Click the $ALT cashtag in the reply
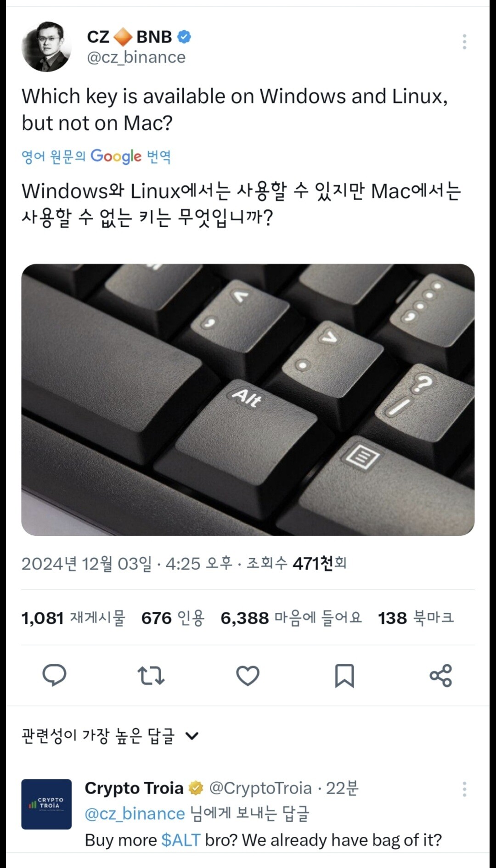The width and height of the screenshot is (496, 868). [181, 840]
